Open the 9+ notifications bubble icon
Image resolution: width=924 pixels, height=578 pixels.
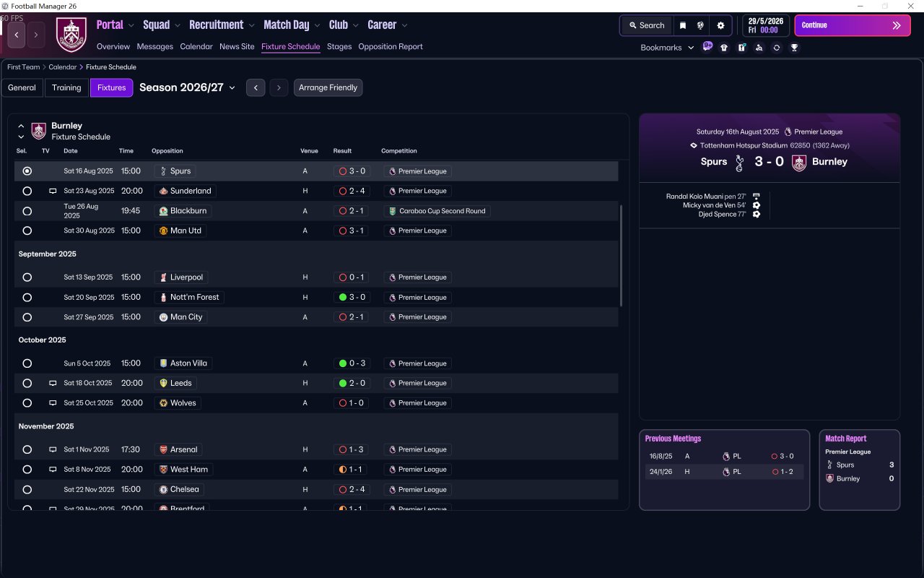(707, 47)
